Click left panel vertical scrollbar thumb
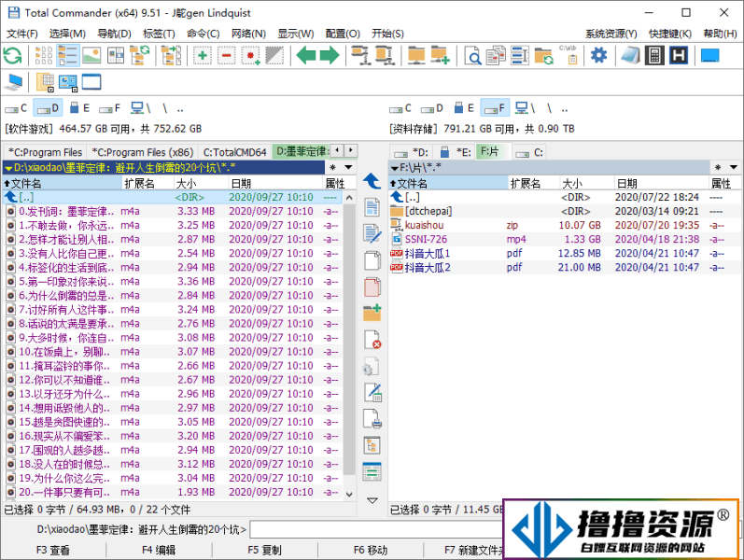 coord(349,340)
